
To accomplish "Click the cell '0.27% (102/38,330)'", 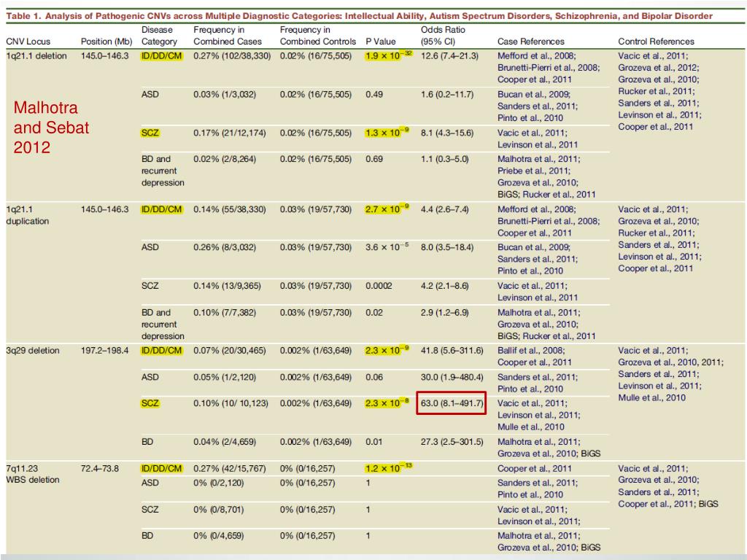I will [232, 55].
